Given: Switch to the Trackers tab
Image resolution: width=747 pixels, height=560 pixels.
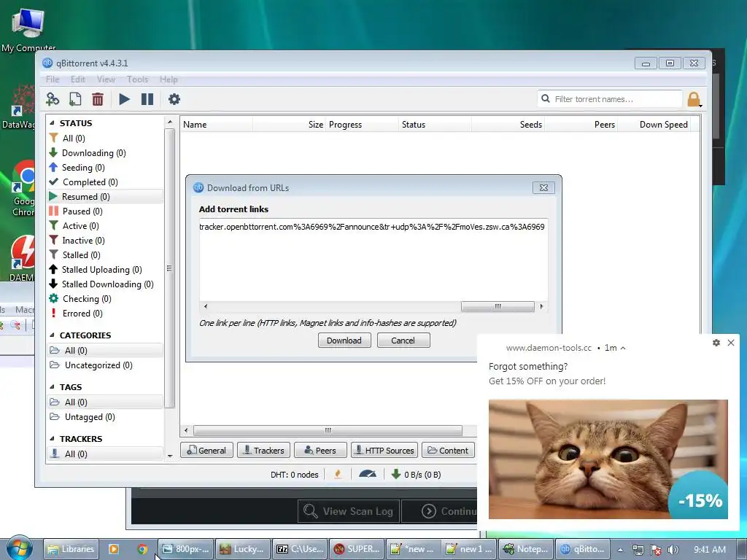Looking at the screenshot, I should (263, 451).
